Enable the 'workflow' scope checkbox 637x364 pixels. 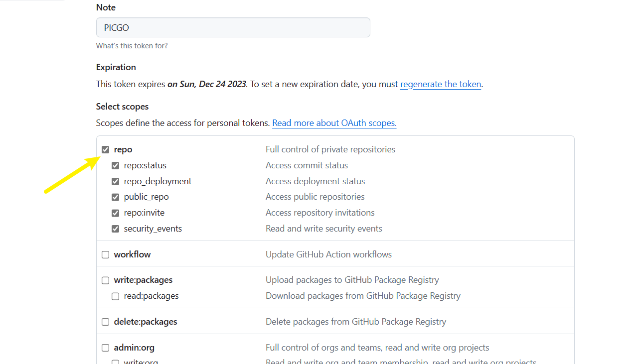point(106,255)
